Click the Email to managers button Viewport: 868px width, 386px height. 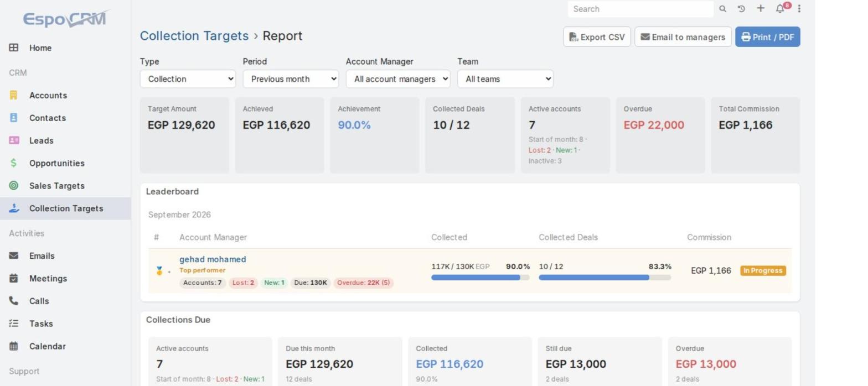pos(683,37)
